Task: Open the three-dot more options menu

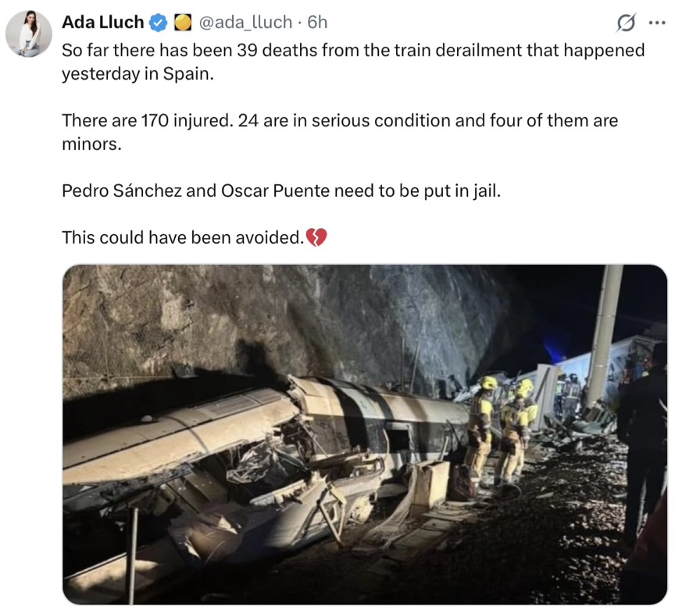Action: [x=657, y=23]
